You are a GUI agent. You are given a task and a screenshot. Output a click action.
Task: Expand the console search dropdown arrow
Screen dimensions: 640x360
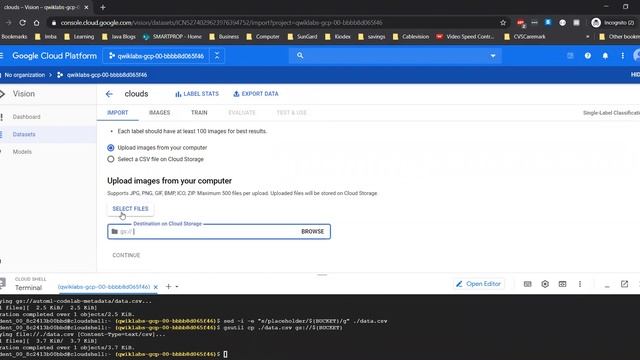point(493,56)
